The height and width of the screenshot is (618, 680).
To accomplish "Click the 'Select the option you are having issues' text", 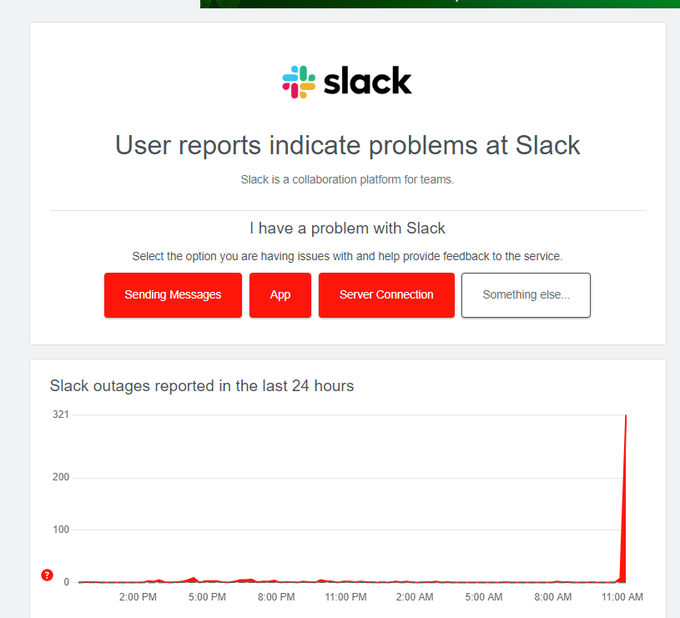I will point(347,256).
